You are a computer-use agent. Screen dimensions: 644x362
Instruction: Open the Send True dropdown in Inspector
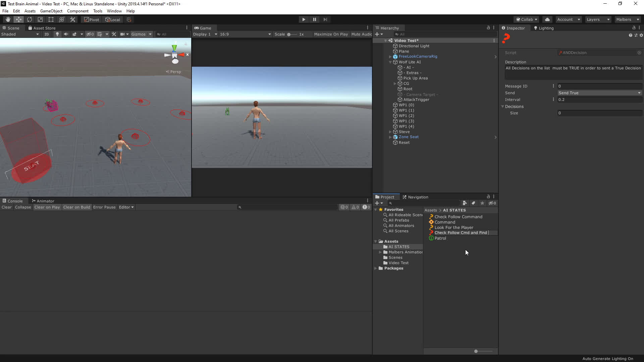pos(599,93)
